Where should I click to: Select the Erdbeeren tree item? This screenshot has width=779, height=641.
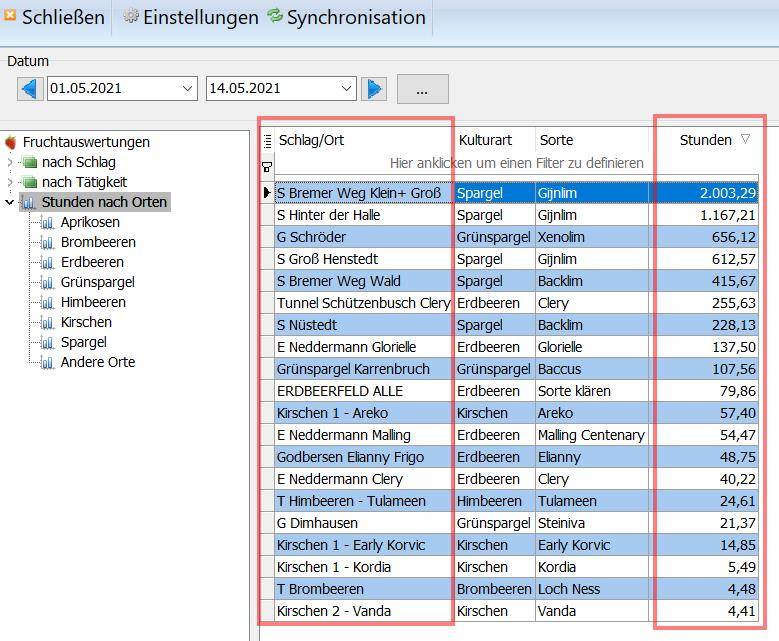pyautogui.click(x=92, y=262)
